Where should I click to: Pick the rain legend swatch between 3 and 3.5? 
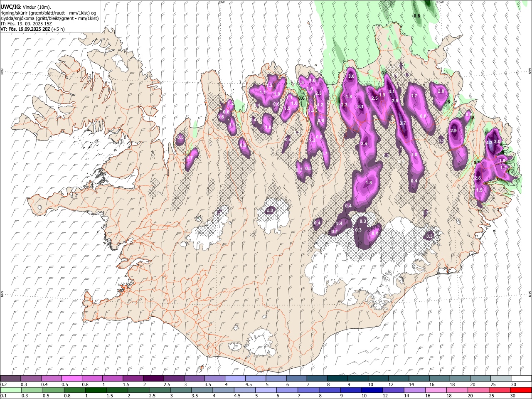pyautogui.click(x=181, y=390)
